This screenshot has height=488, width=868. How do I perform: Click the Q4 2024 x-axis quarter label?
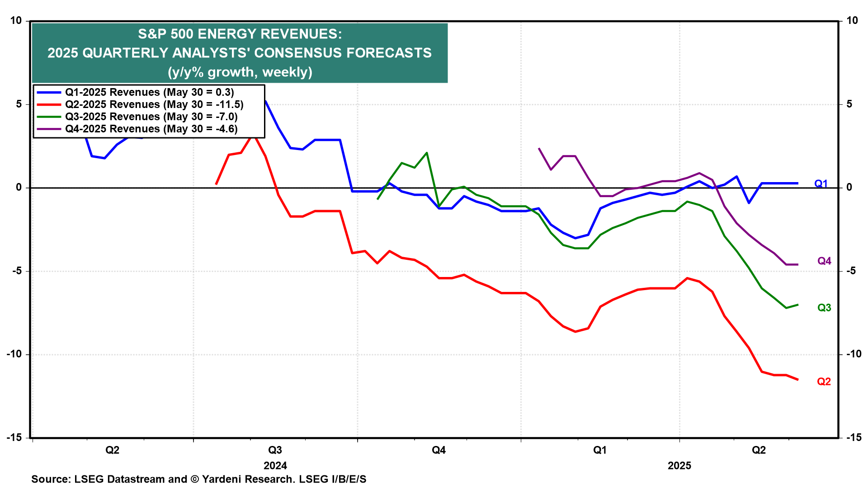coord(439,450)
